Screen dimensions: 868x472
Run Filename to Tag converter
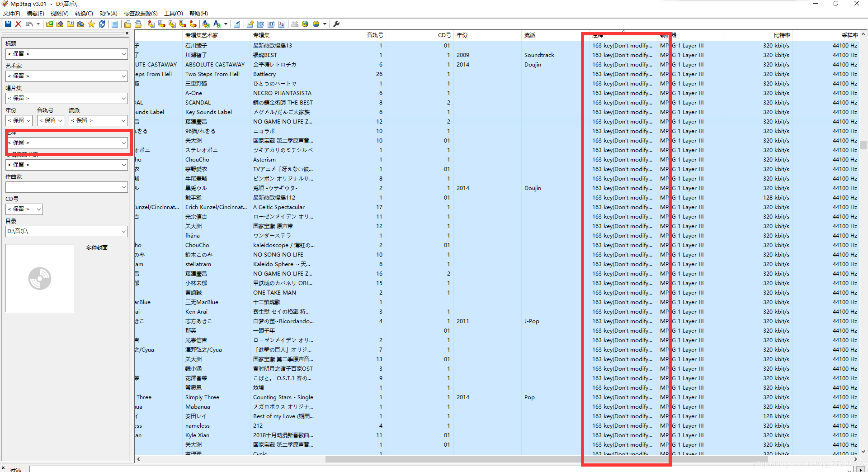(x=161, y=24)
